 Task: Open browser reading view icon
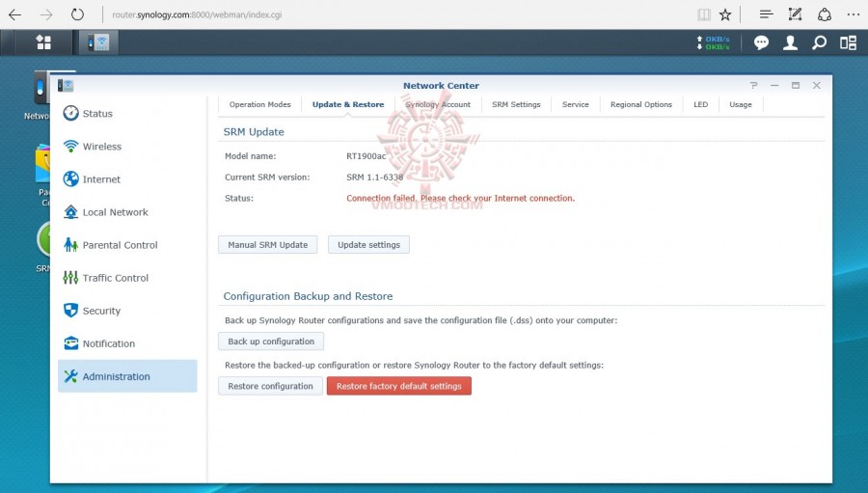tap(704, 15)
